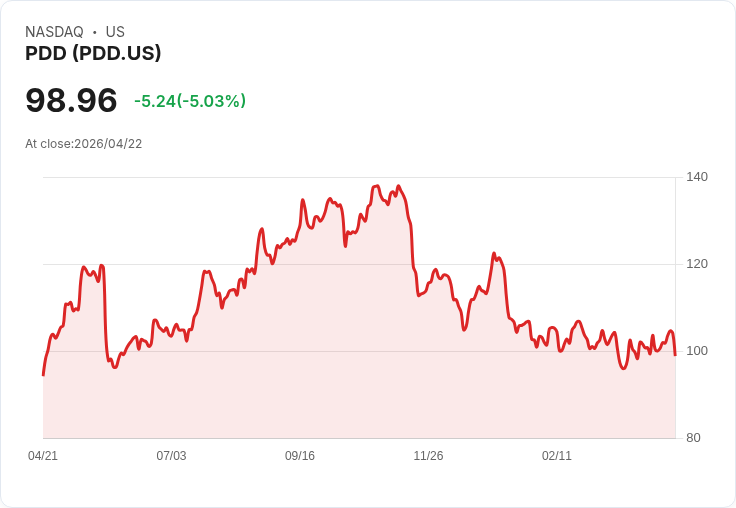Click the rightmost end of the price line

(x=675, y=355)
